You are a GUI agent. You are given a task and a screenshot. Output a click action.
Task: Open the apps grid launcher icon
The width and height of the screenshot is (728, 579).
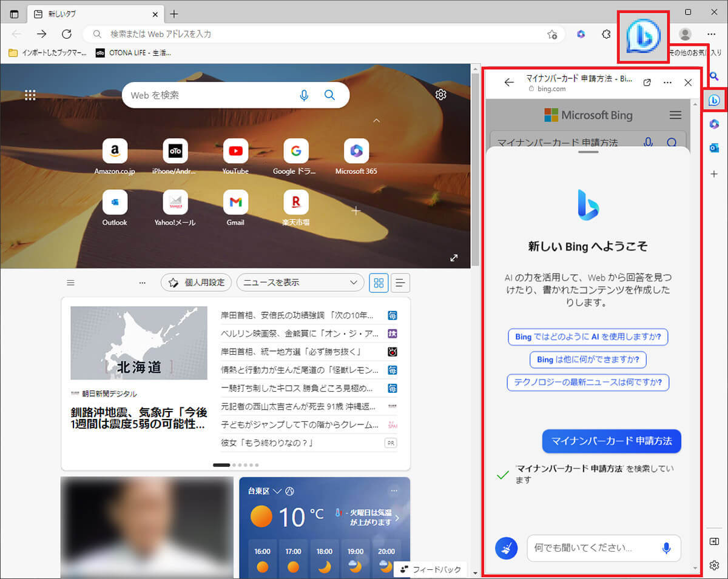pos(30,95)
